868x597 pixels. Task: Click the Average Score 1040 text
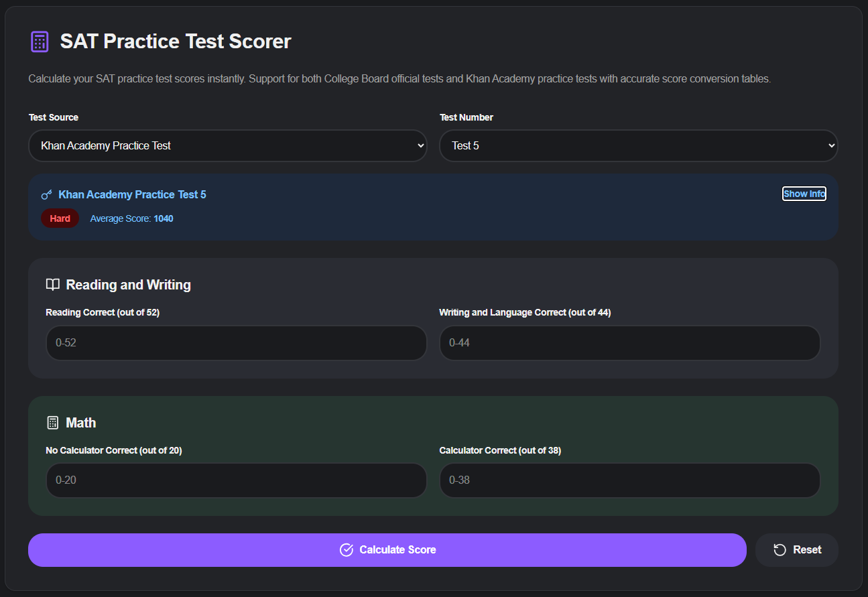tap(131, 218)
